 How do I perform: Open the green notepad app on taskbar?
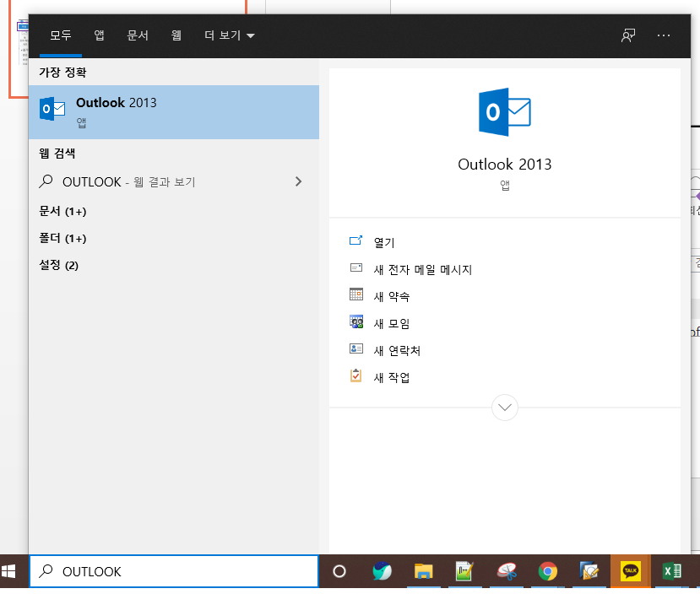(x=464, y=571)
